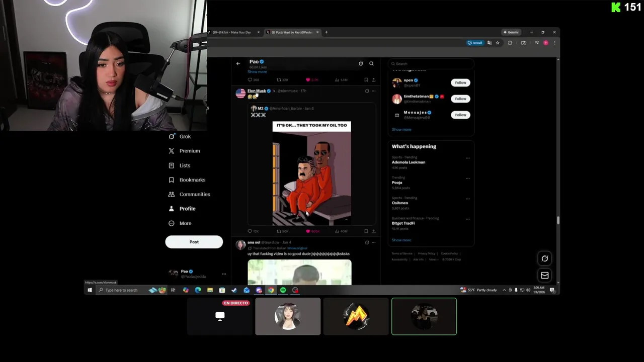644x362 pixels.
Task: Open the Pao account switcher menu
Action: click(x=196, y=274)
